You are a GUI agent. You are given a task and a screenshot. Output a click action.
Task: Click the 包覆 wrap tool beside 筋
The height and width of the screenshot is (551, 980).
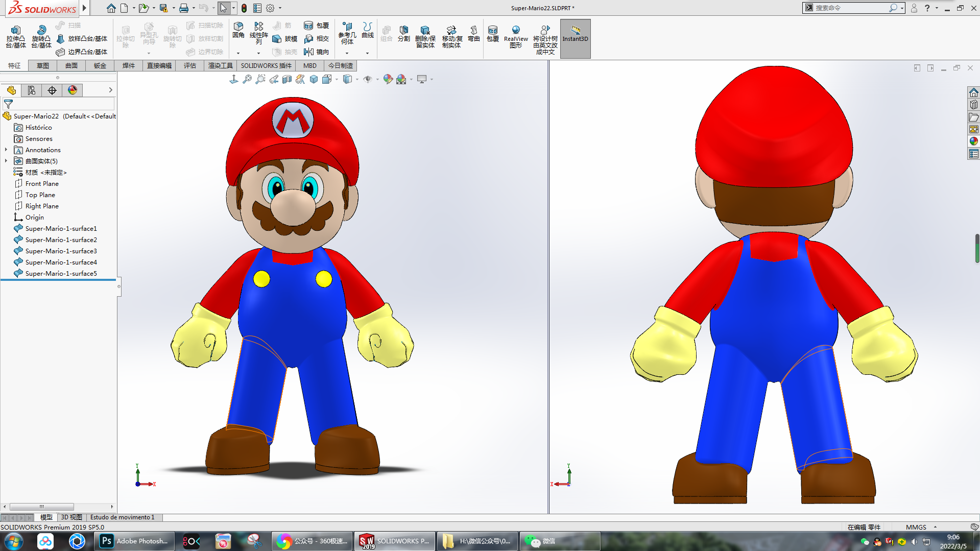coord(317,26)
